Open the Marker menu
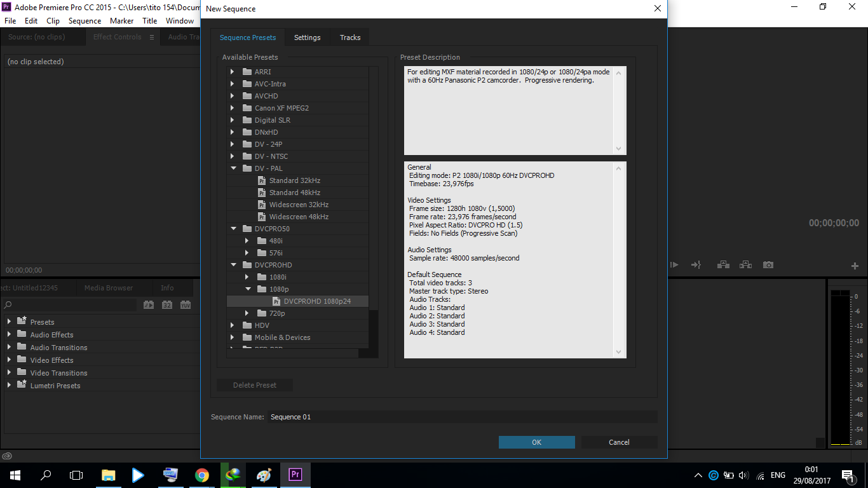This screenshot has height=488, width=868. (x=122, y=21)
